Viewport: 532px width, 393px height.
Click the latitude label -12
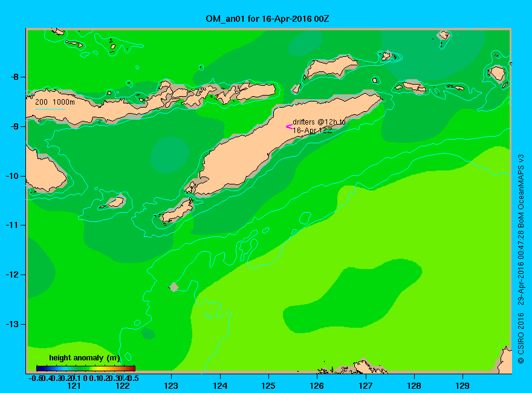[12, 274]
